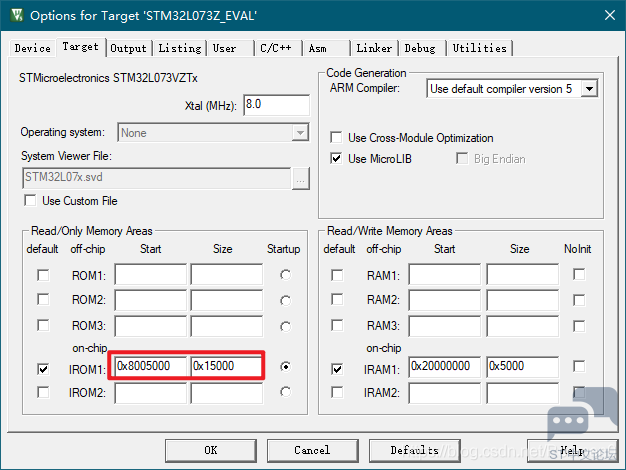Open the Utilities tab

[480, 48]
